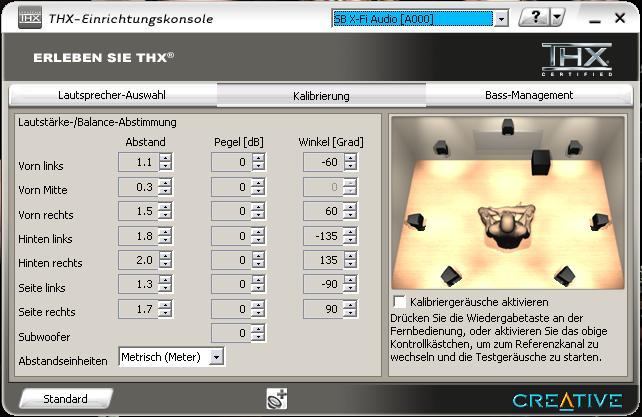Increase Vorn rechts Abstand with up arrow
This screenshot has width=642, height=417.
pyautogui.click(x=165, y=206)
